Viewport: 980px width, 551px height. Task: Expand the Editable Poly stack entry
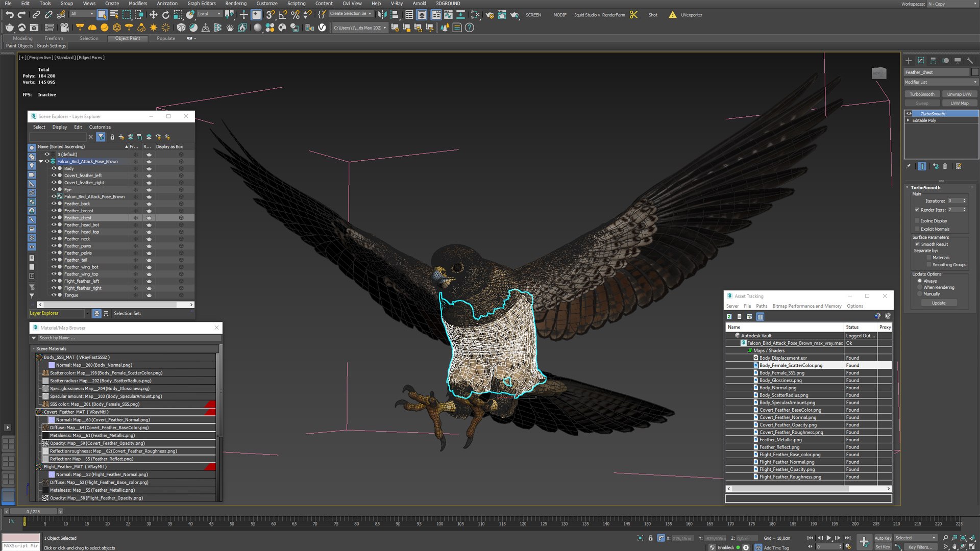908,120
